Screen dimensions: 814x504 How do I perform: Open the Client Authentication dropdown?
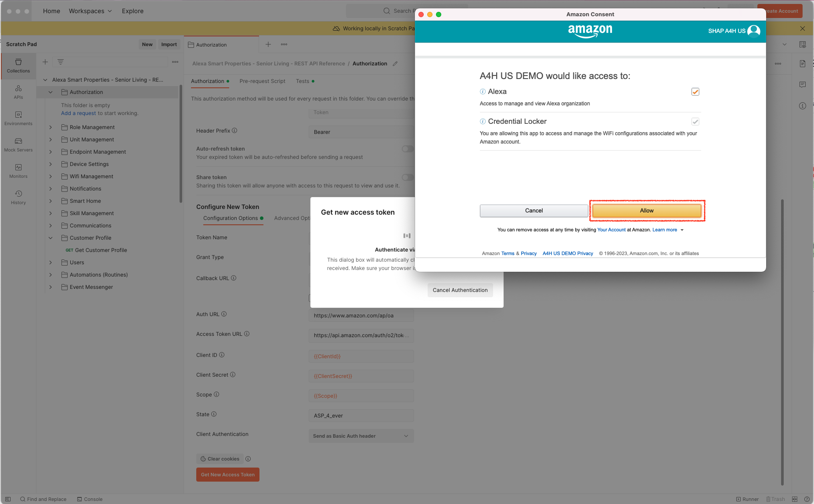point(361,436)
